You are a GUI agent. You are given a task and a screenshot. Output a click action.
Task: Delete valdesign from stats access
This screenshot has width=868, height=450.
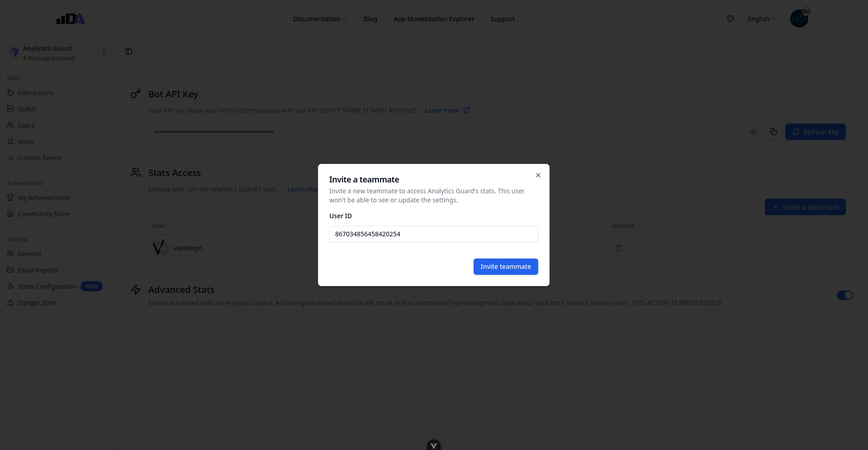click(619, 248)
